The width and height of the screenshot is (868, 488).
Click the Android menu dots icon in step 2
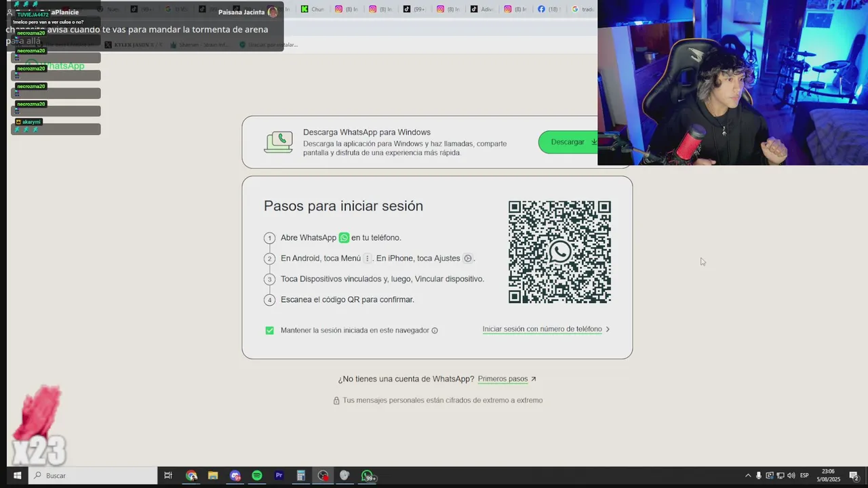click(x=367, y=258)
